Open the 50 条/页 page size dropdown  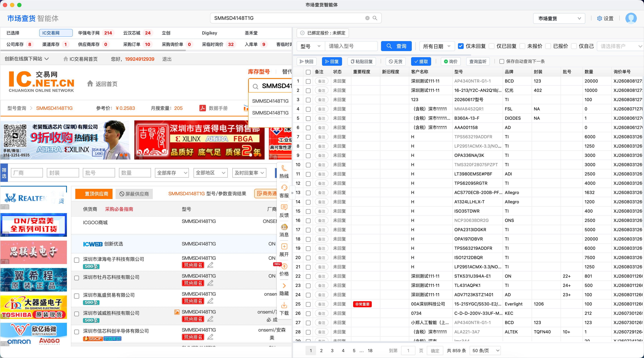pos(485,350)
